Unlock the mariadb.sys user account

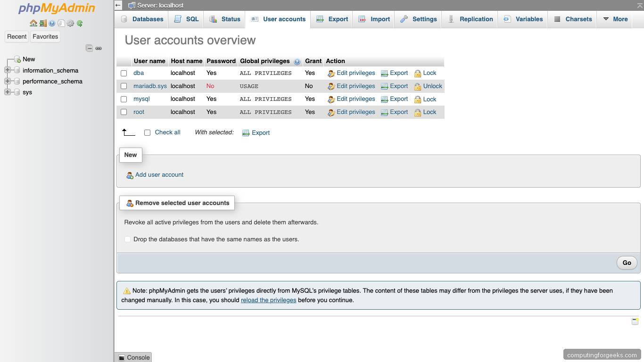(x=428, y=86)
